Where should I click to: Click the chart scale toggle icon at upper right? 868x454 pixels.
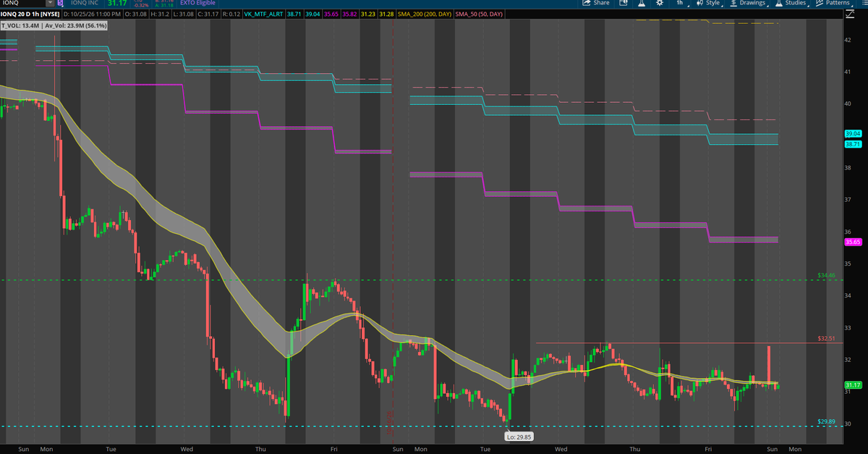pos(850,14)
